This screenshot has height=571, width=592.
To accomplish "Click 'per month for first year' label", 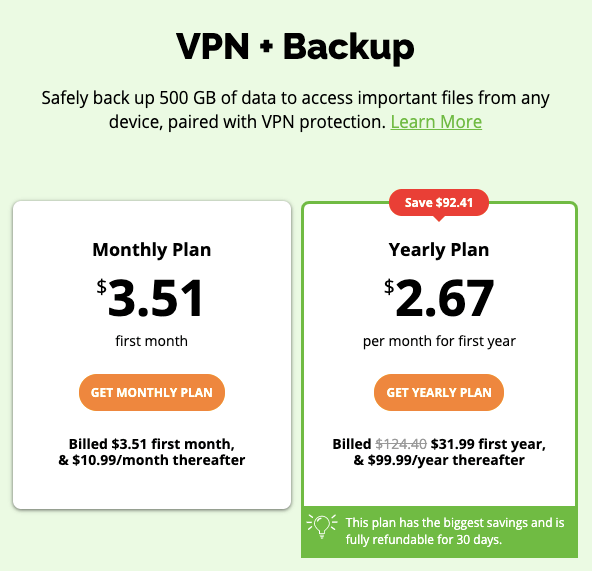I will click(439, 341).
